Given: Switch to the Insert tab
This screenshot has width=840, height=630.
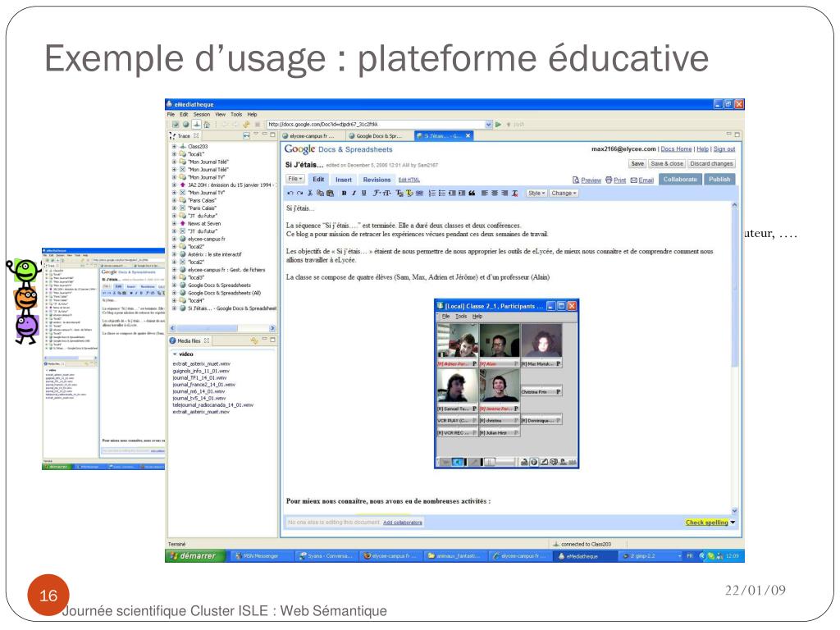Looking at the screenshot, I should tap(344, 180).
